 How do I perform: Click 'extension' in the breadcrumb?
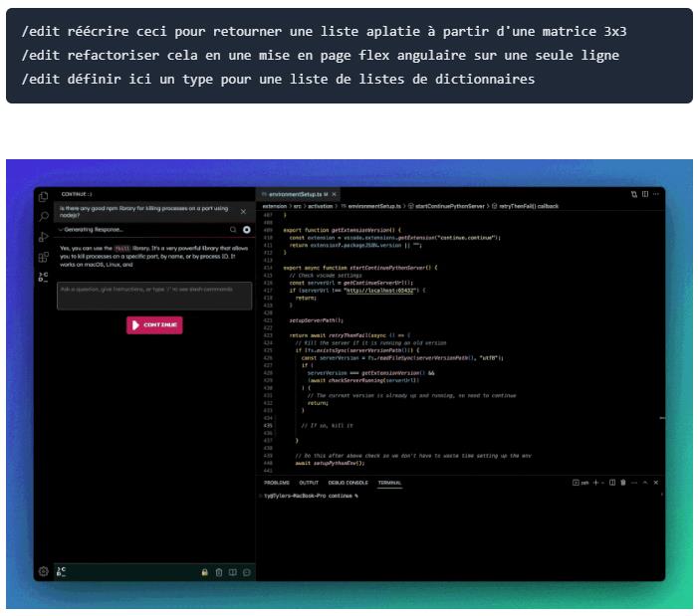(x=275, y=206)
